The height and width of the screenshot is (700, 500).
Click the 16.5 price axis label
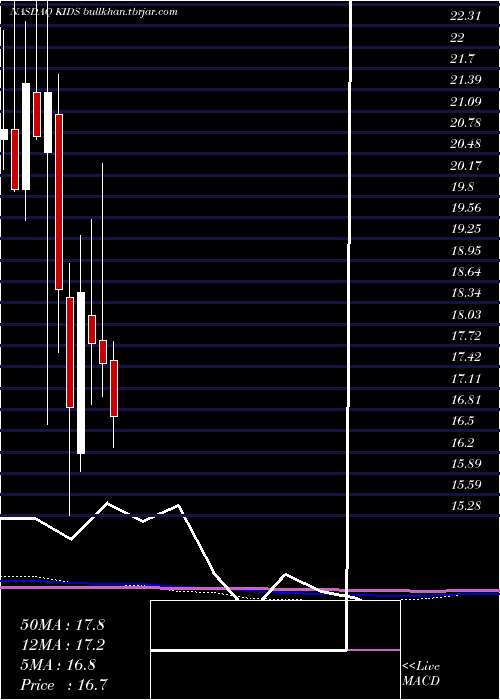pos(462,421)
